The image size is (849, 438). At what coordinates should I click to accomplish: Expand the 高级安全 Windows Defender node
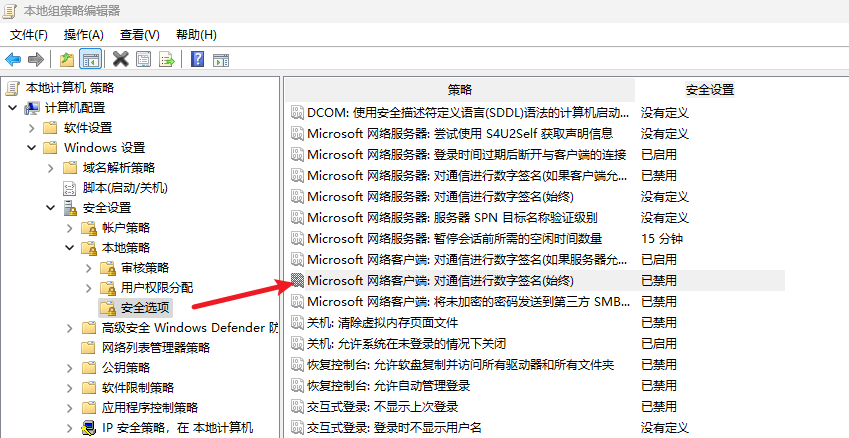(69, 328)
